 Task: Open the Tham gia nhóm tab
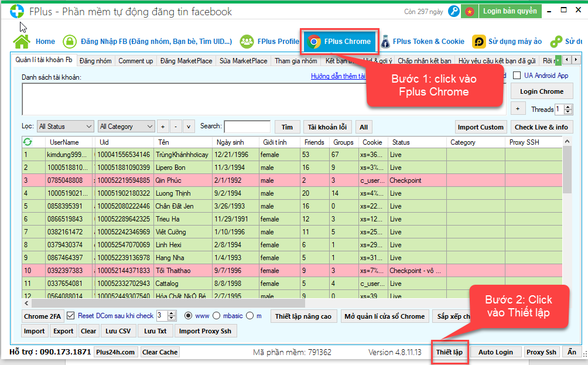(296, 61)
